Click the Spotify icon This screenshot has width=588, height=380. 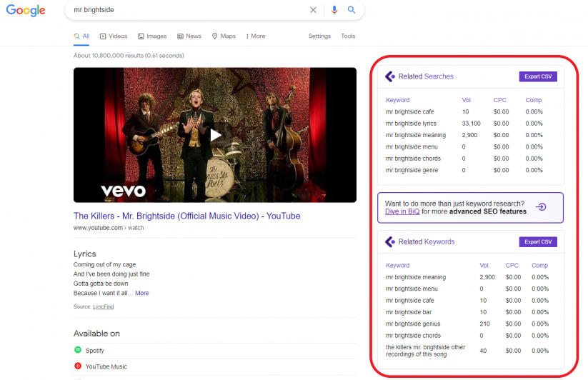click(x=78, y=350)
